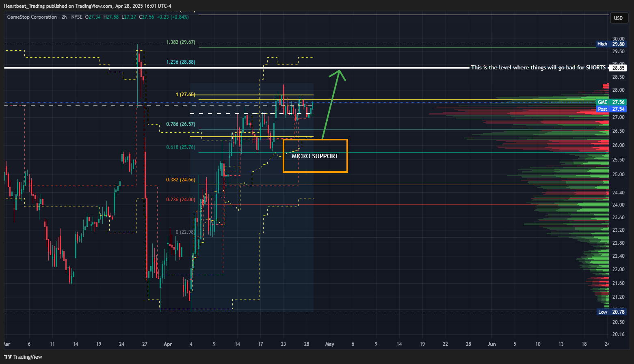Click the 28.50 price axis label
This screenshot has height=364, width=634.
click(619, 77)
